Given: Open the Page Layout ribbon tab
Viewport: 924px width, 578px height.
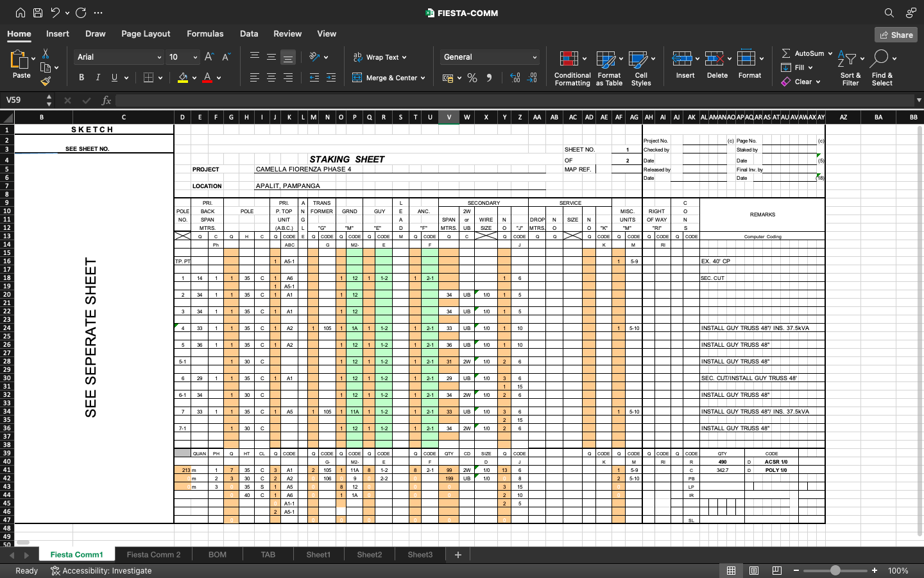Looking at the screenshot, I should tap(146, 33).
